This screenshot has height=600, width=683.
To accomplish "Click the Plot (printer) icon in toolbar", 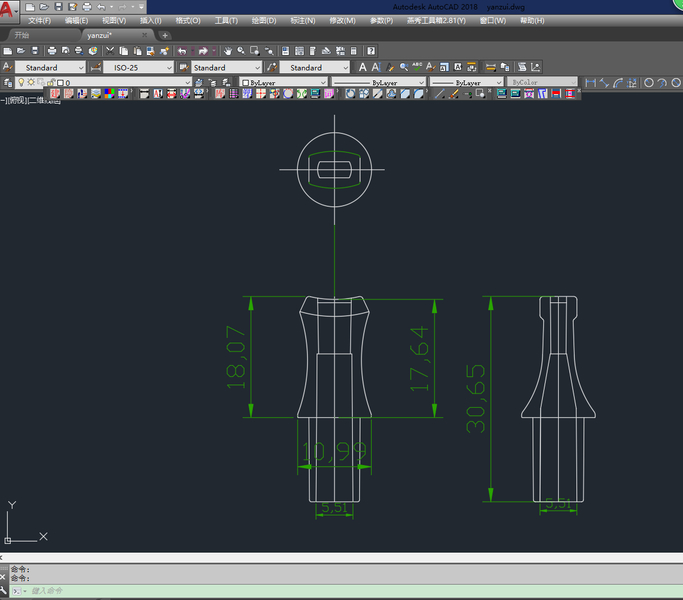I will (52, 51).
